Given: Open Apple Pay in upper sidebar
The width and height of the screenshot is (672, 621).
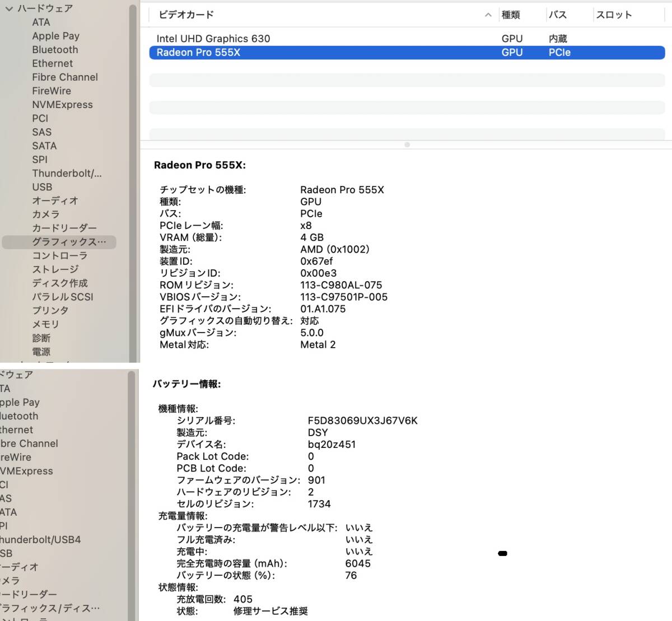Looking at the screenshot, I should pos(55,36).
